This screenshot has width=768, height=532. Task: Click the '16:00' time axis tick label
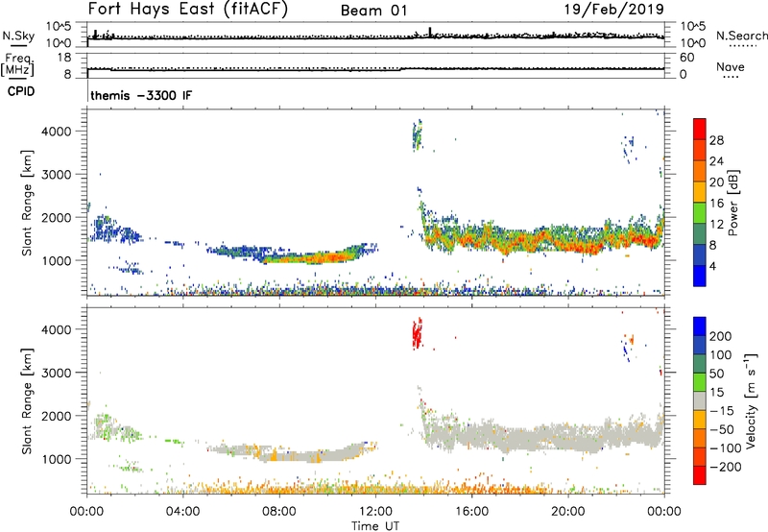pos(471,512)
